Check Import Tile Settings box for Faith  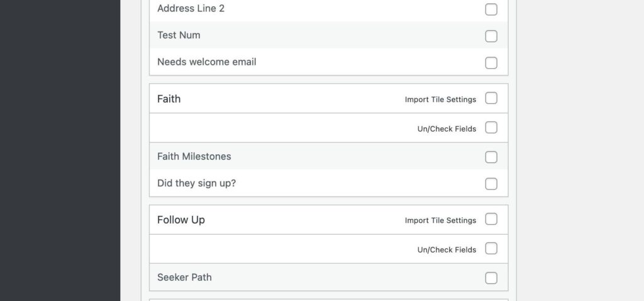(491, 98)
